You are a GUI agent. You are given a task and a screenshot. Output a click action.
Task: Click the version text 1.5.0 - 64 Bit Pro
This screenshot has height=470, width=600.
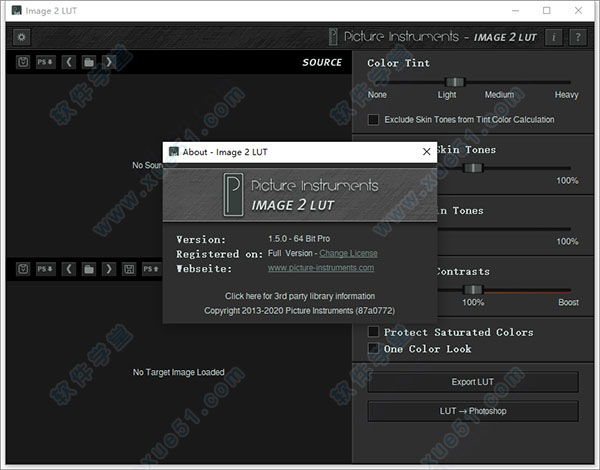(x=299, y=239)
